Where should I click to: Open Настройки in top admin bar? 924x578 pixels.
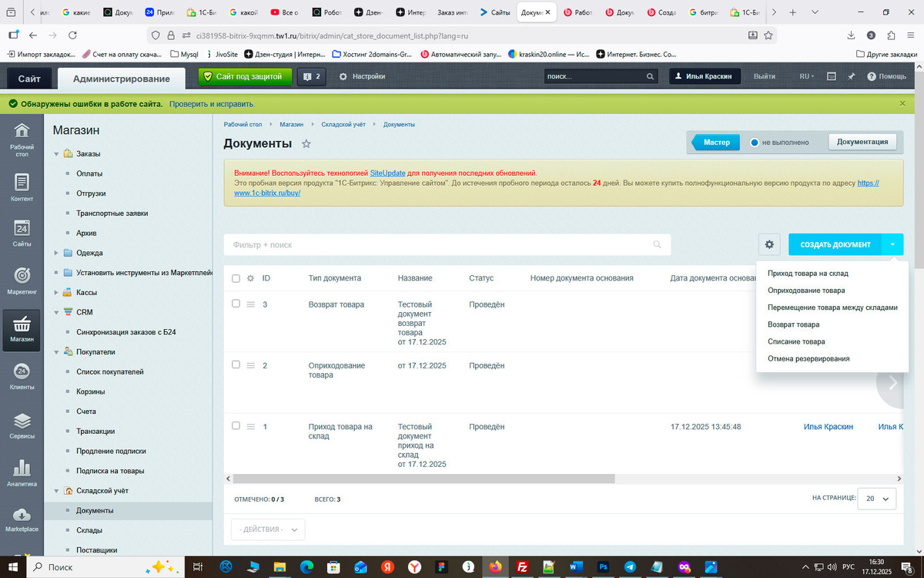[362, 76]
